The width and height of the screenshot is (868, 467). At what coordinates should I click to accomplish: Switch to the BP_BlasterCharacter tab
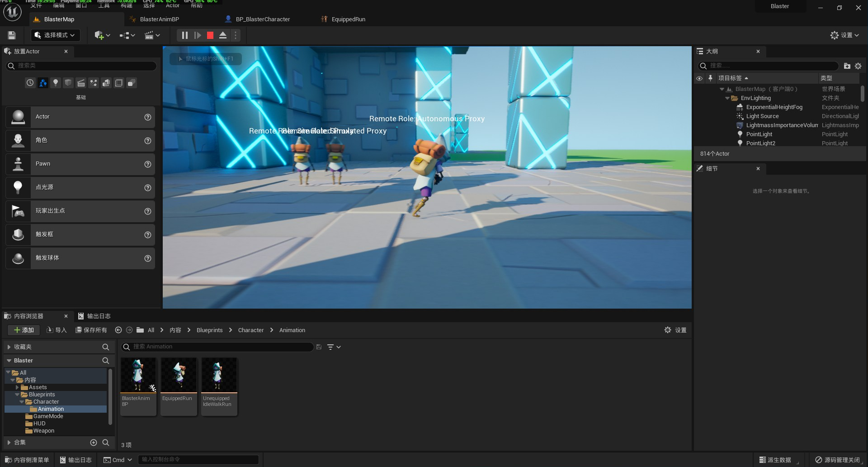point(263,19)
